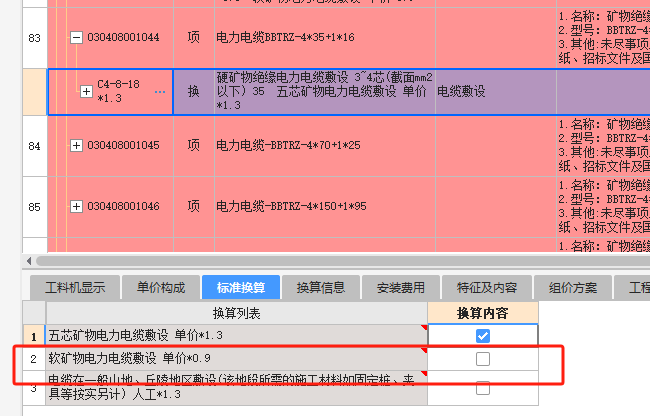Viewport: 650px width, 416px height.
Task: Open the 特征及内容 tab
Action: point(487,288)
